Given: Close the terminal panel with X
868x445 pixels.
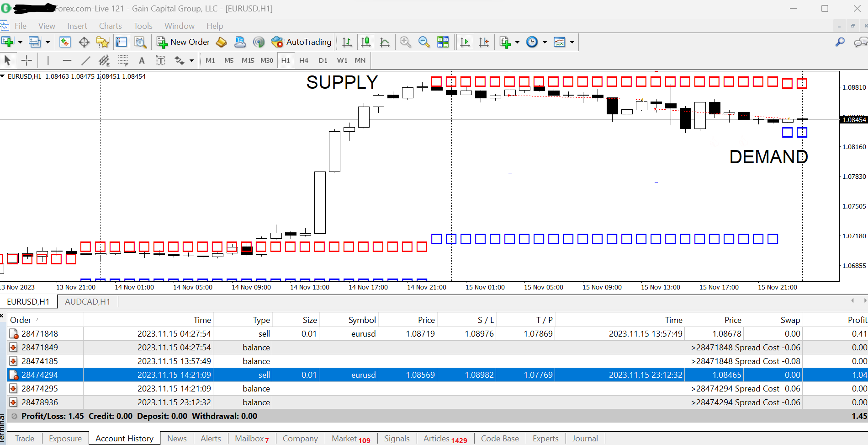Looking at the screenshot, I should tap(2, 316).
